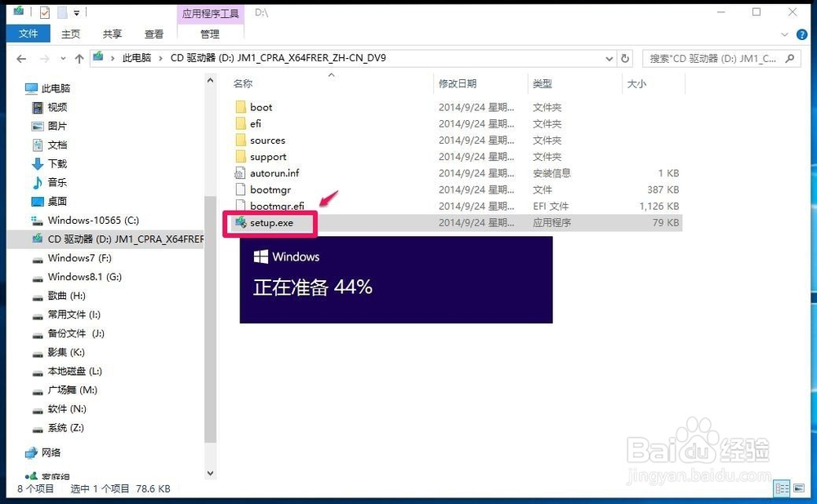Open the Help question mark icon
The width and height of the screenshot is (817, 504).
802,35
